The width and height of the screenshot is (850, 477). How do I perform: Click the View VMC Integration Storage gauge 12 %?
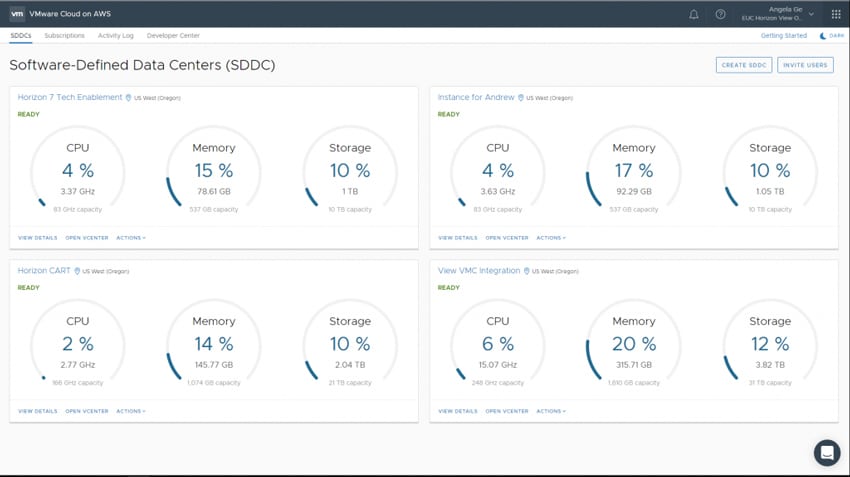[770, 344]
